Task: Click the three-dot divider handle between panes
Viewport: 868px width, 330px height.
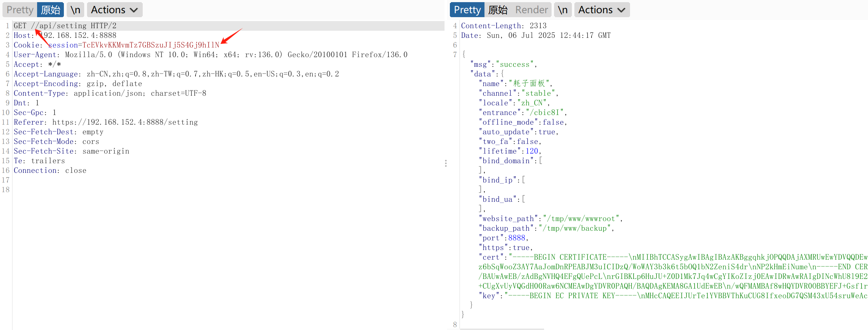Action: tap(446, 164)
